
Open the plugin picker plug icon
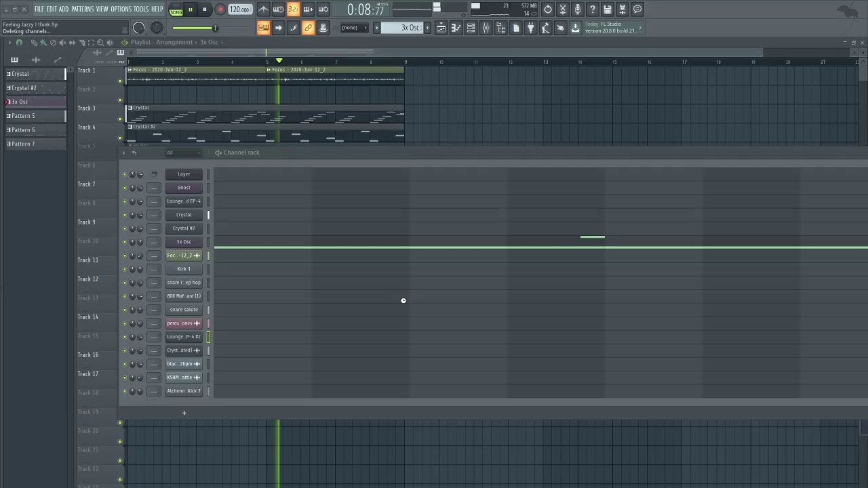click(x=530, y=28)
